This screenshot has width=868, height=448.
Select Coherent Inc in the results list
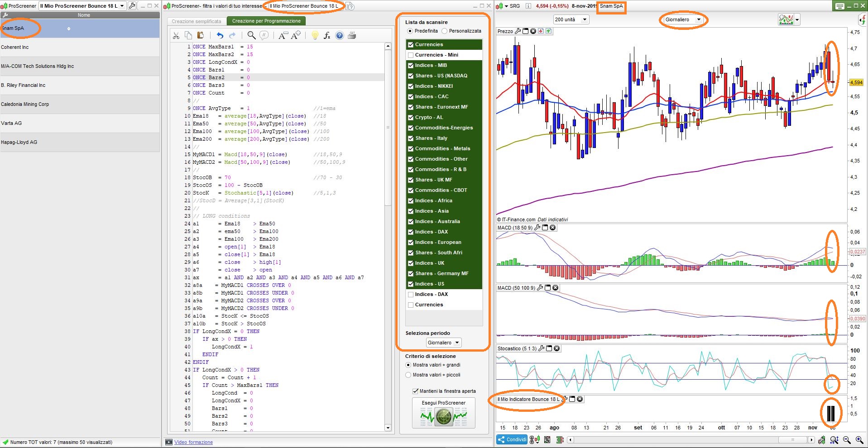point(80,47)
